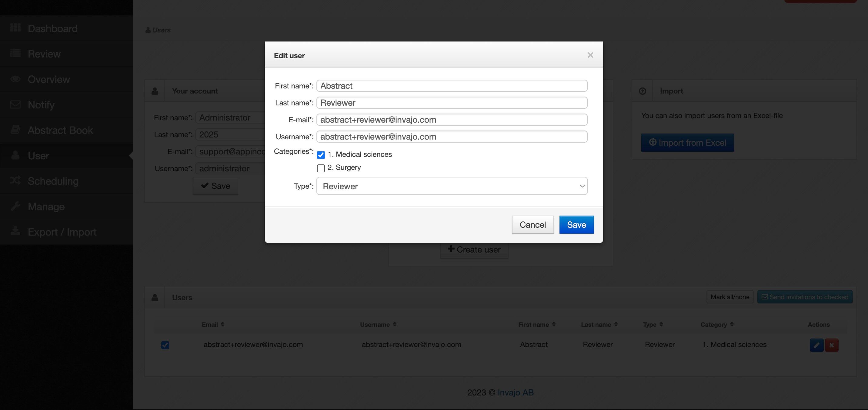
Task: Click the Dashboard grid icon in sidebar
Action: tap(15, 28)
